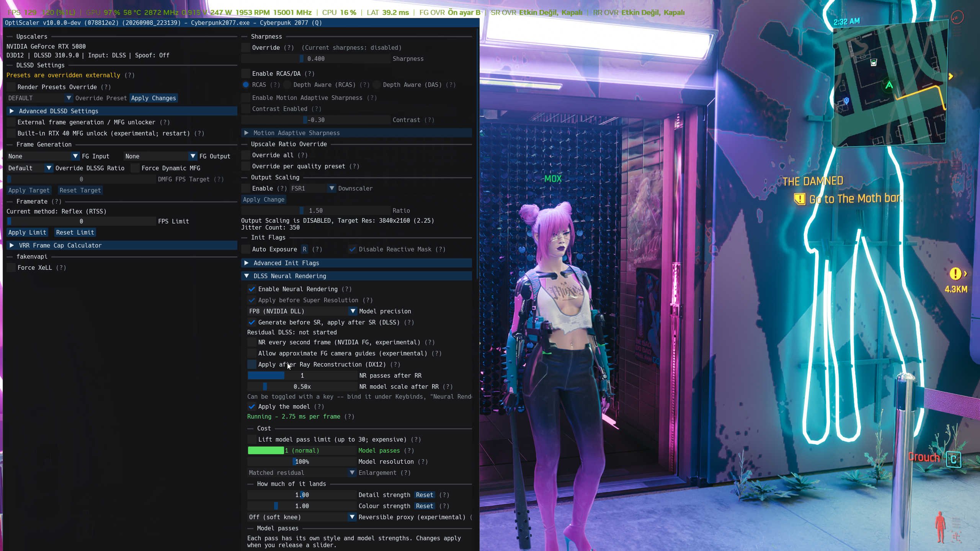Click the Output Scaling Ratio slider at 1.50
This screenshot has height=551, width=980.
316,210
